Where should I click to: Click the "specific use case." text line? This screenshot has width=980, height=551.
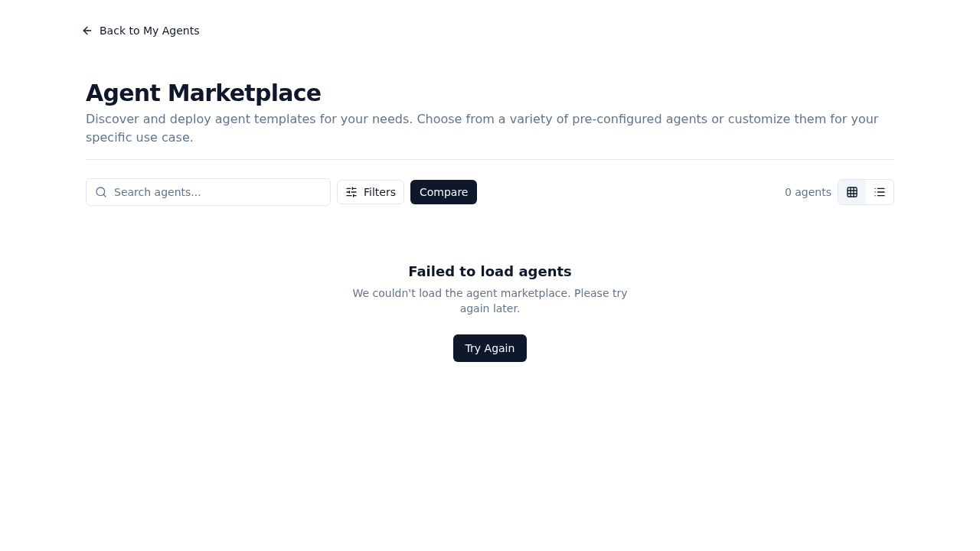[x=139, y=138]
